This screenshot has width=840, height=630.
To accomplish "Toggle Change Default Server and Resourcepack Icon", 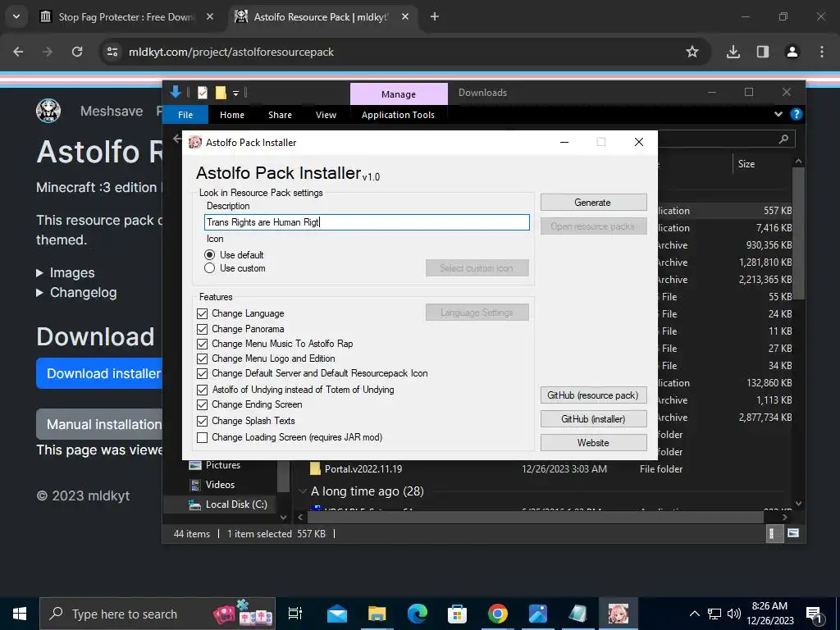I will point(202,373).
